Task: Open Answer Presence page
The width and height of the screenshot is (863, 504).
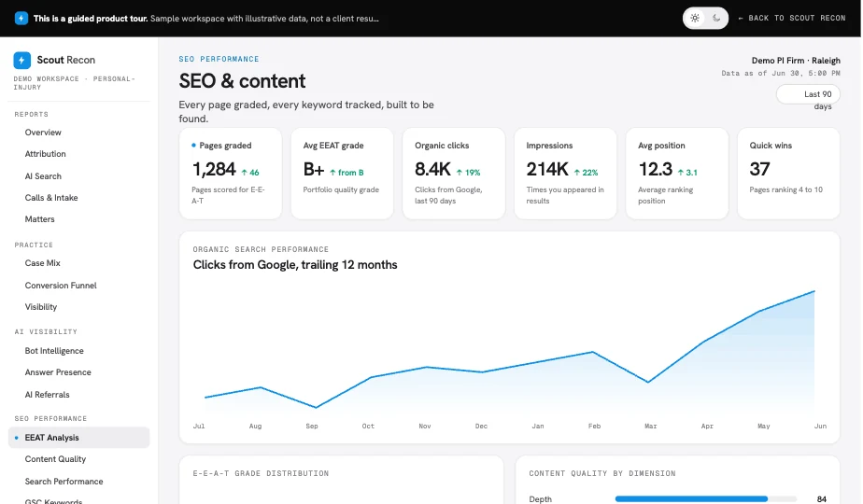Action: [58, 372]
